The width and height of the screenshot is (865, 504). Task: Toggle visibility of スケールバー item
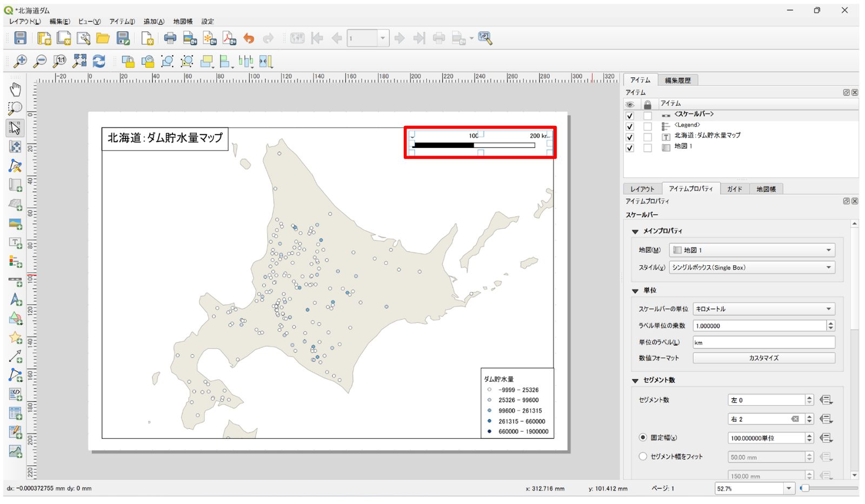[x=629, y=116]
